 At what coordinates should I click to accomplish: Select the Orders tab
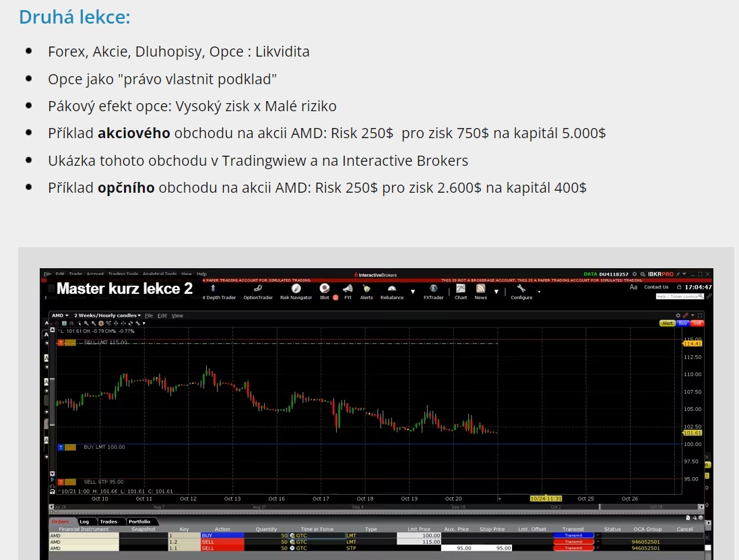(x=61, y=522)
